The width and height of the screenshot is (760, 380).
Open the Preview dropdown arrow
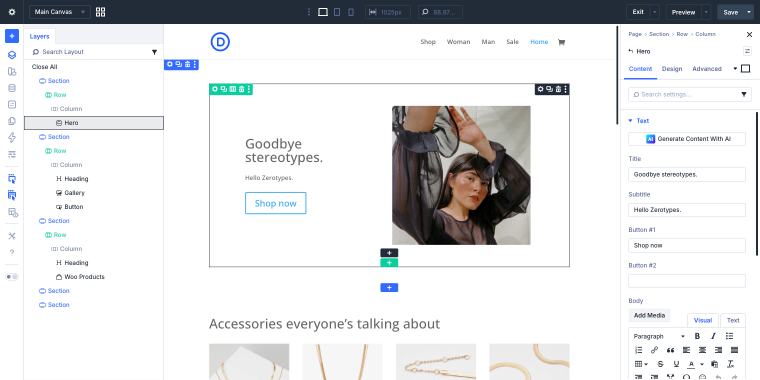(x=706, y=12)
